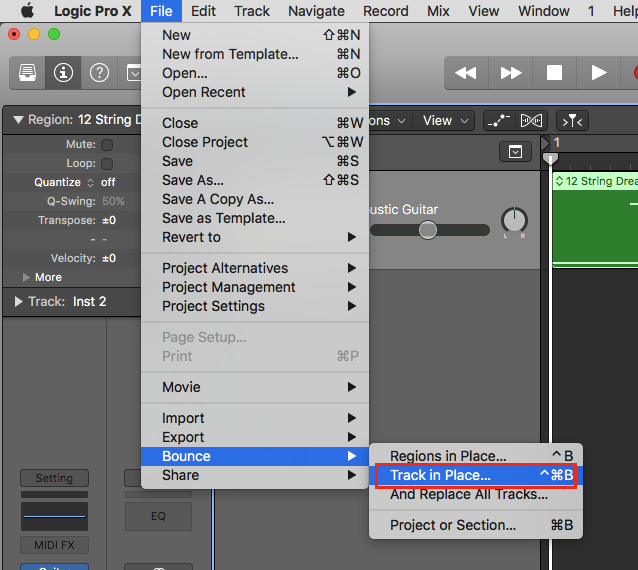Toggle the Loop checkbox for the region
Screen dimensions: 638x570
pos(107,164)
